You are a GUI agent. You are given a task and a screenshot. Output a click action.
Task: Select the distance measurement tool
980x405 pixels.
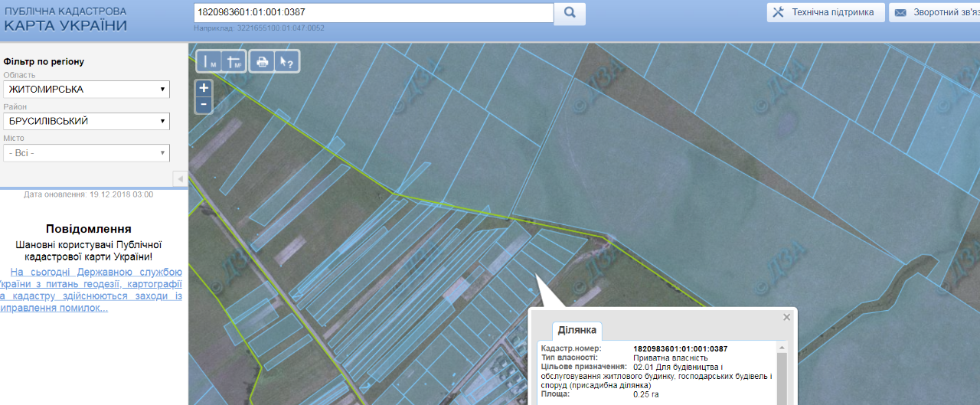209,62
